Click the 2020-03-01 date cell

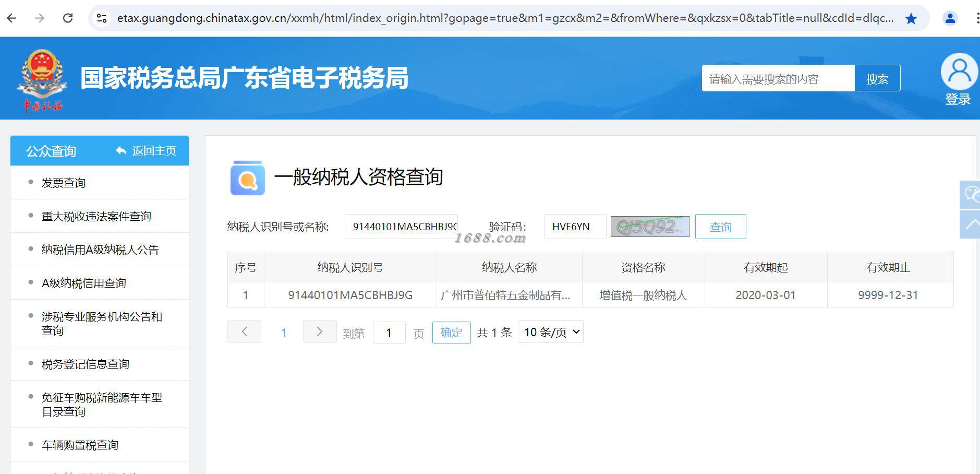click(x=766, y=295)
